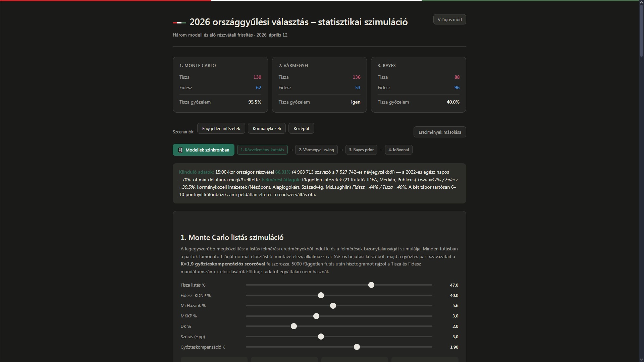Open the 3. Bayes prior step

(361, 150)
